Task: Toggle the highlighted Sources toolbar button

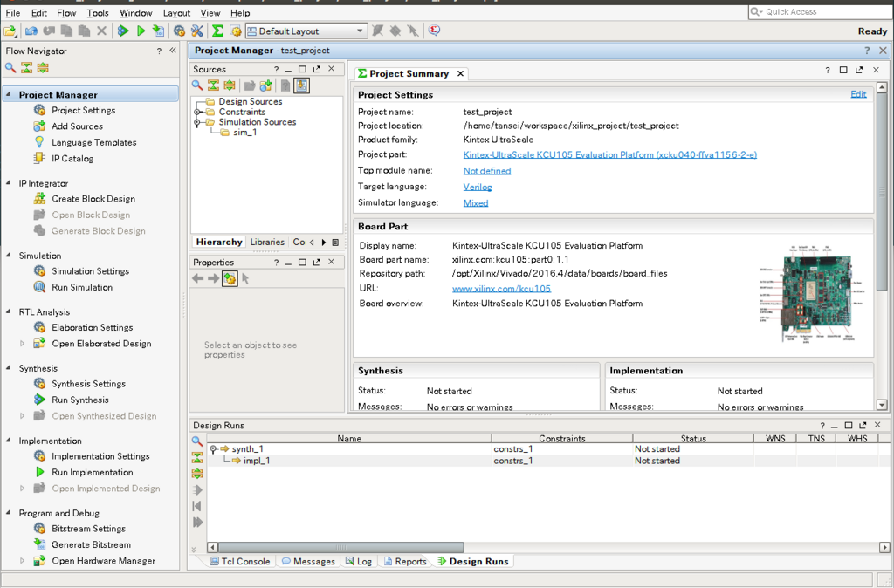Action: [x=301, y=85]
